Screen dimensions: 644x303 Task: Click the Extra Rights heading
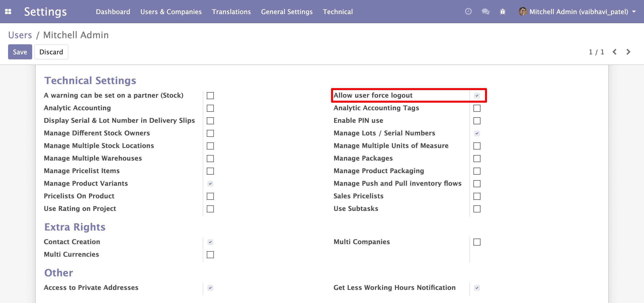pyautogui.click(x=75, y=227)
